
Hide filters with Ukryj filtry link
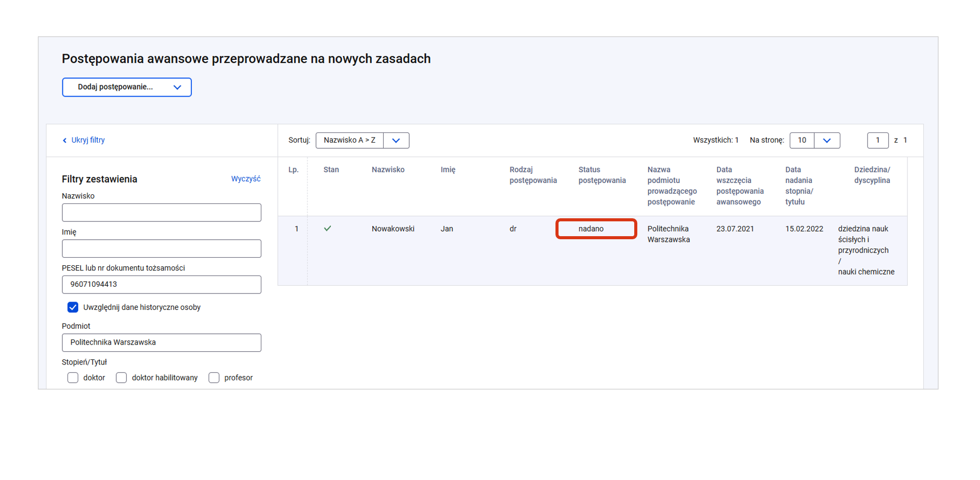point(88,140)
